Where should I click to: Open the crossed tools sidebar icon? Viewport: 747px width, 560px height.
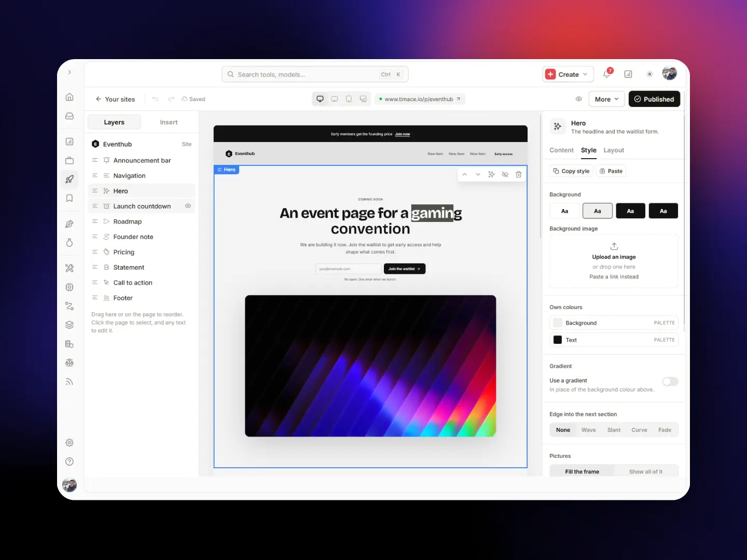[x=70, y=268]
